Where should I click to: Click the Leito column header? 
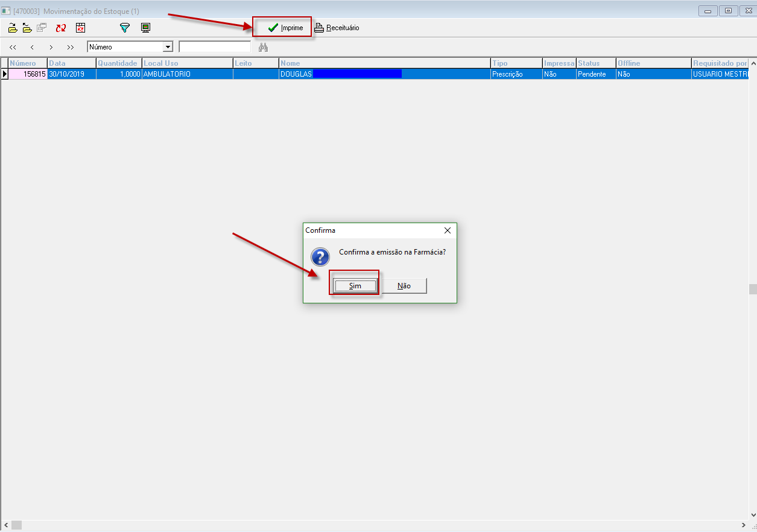(256, 63)
